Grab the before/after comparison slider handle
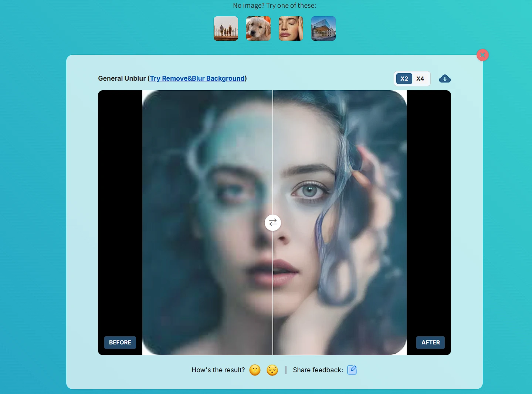532x394 pixels. 273,222
